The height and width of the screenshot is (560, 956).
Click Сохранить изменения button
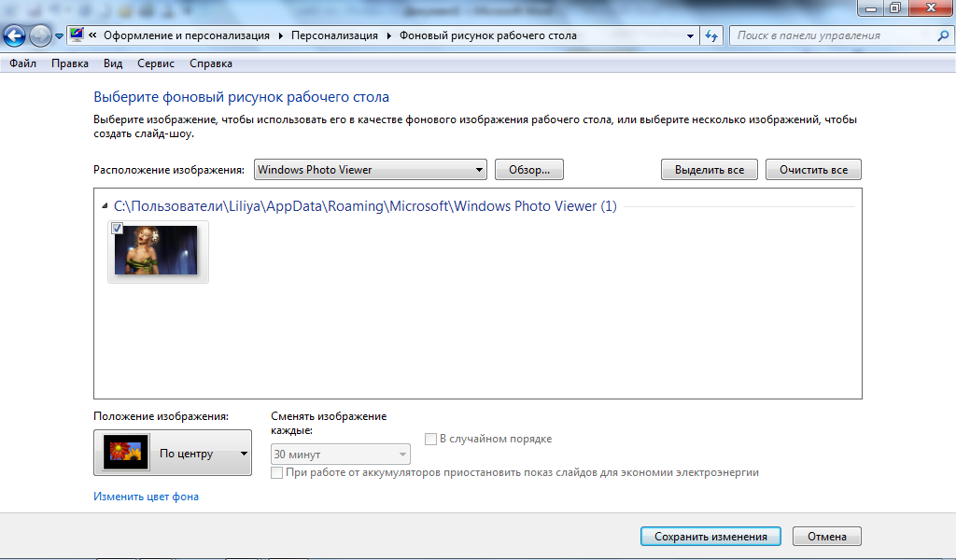[710, 537]
